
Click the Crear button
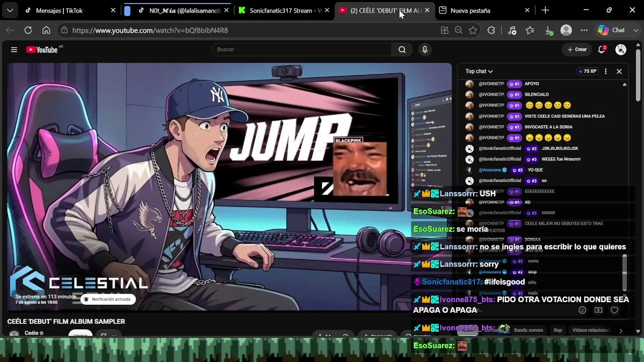coord(577,49)
